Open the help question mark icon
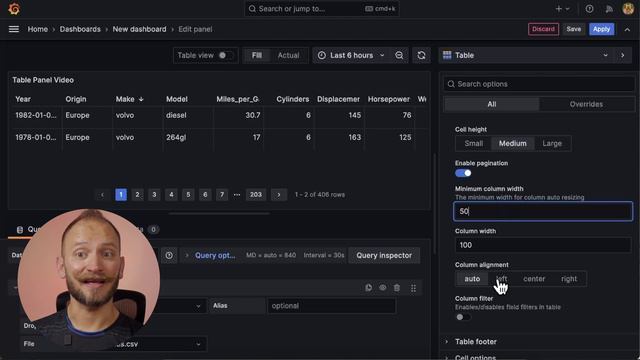The height and width of the screenshot is (360, 640). tap(589, 9)
